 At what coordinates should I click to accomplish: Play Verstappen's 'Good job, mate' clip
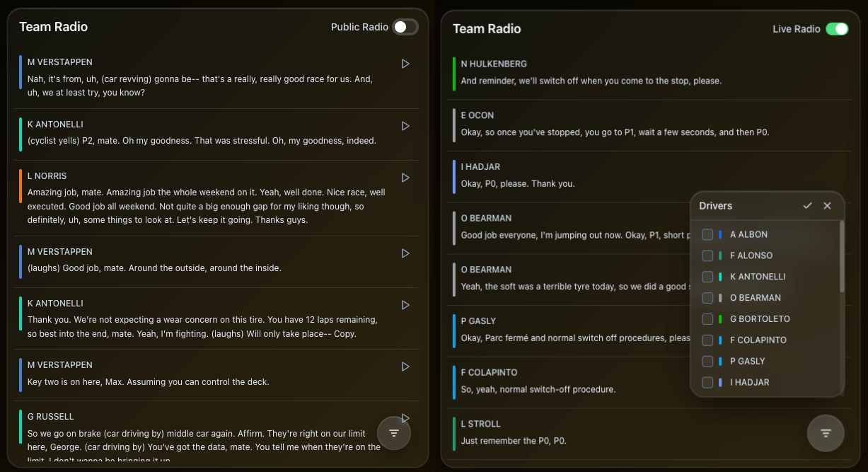(405, 253)
